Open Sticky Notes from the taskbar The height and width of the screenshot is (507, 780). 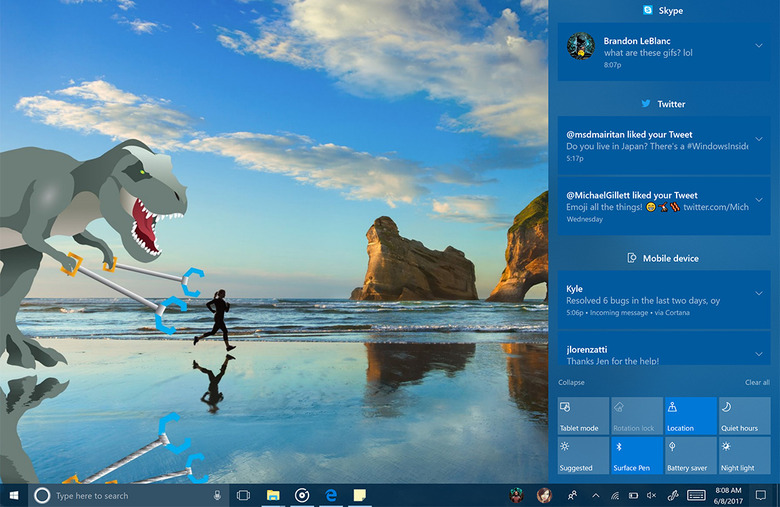358,495
